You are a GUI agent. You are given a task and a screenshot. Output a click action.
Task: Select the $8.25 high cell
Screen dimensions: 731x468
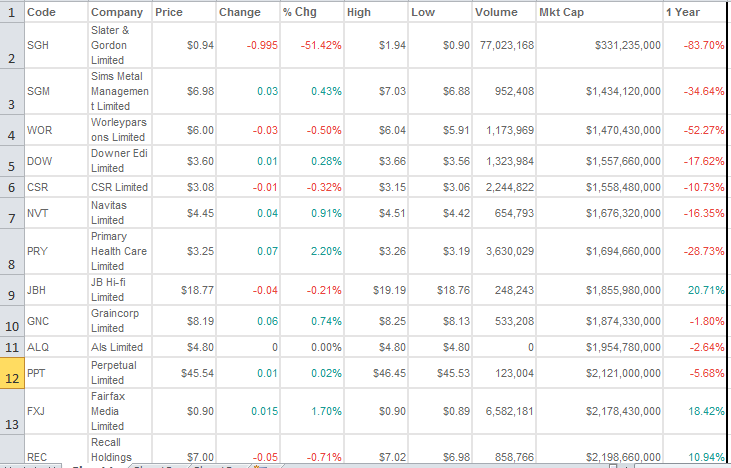click(376, 321)
